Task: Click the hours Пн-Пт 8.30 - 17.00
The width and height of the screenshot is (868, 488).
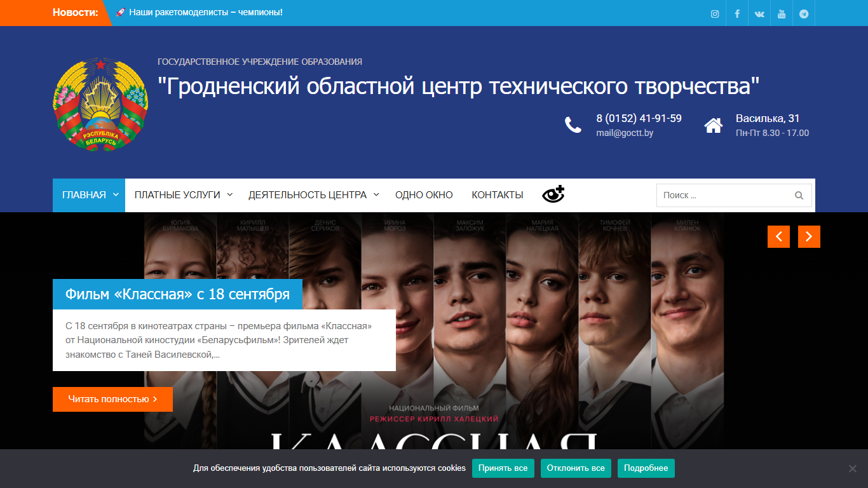Action: [772, 133]
